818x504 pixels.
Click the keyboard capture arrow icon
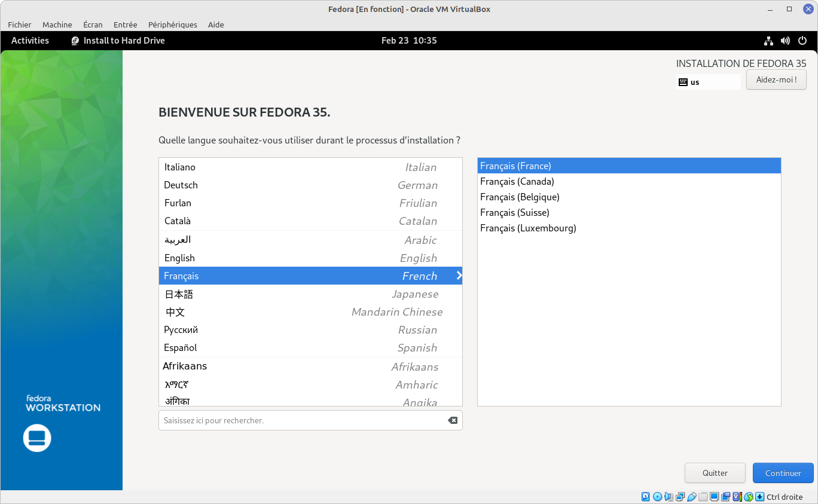[759, 497]
